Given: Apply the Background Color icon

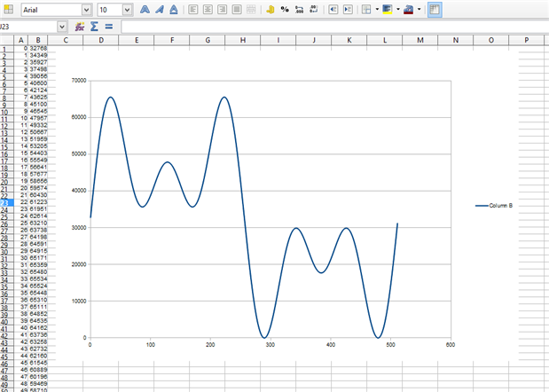Looking at the screenshot, I should tap(388, 10).
